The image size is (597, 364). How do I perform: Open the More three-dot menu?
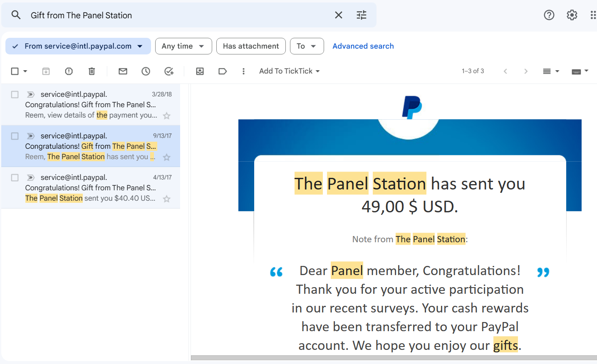click(x=243, y=71)
